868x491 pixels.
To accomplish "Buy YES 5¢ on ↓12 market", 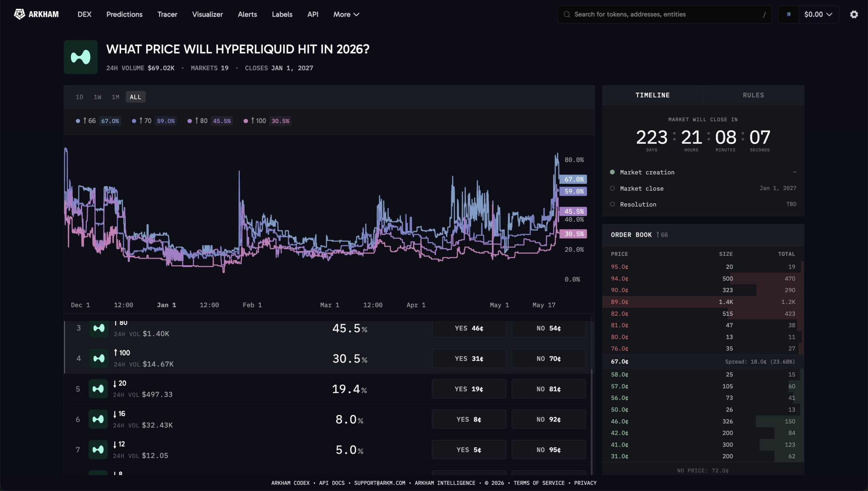I will 469,450.
